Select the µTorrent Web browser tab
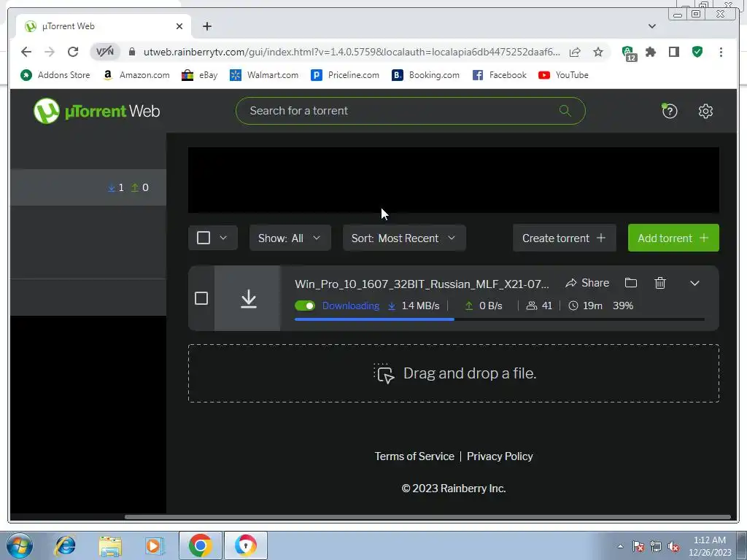Image resolution: width=747 pixels, height=560 pixels. pyautogui.click(x=104, y=26)
